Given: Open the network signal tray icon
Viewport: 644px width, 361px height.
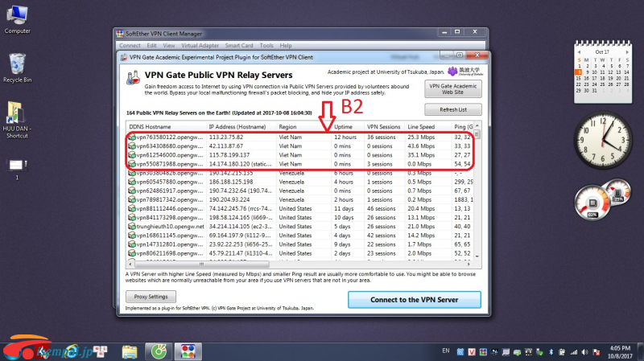Looking at the screenshot, I should pyautogui.click(x=574, y=352).
